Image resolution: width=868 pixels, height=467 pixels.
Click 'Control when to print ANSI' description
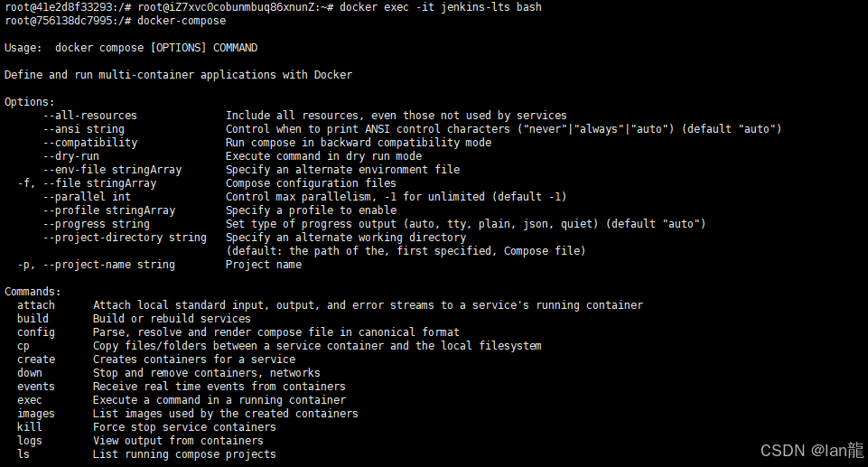point(503,129)
